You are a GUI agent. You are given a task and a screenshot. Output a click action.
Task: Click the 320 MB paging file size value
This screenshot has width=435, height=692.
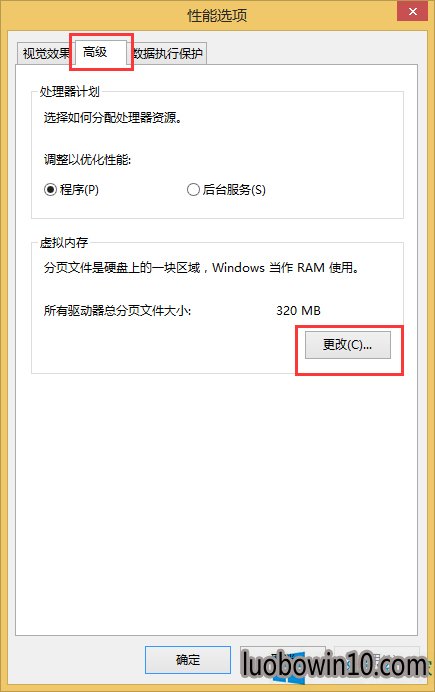point(298,311)
